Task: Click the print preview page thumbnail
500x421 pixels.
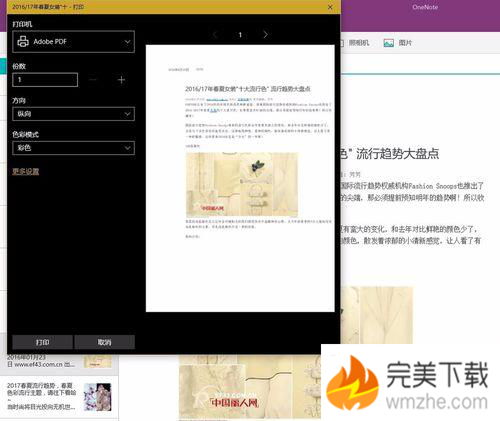Action: 240,178
